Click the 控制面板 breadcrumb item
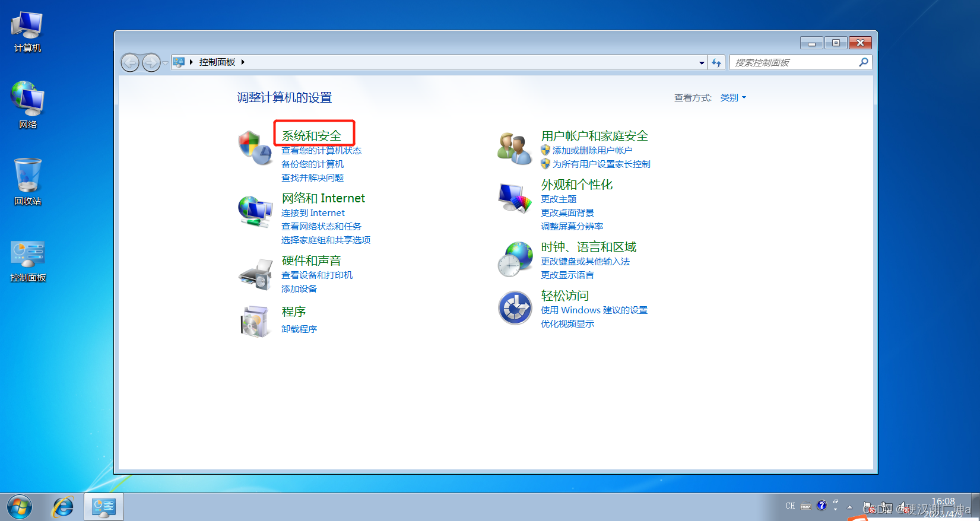Viewport: 980px width, 521px height. [x=217, y=62]
